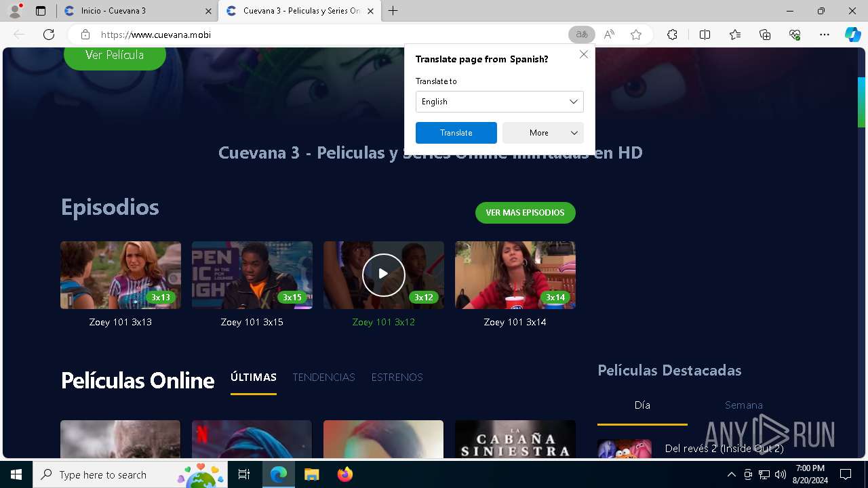
Task: Click the translate icon in the address bar
Action: pyautogui.click(x=581, y=35)
